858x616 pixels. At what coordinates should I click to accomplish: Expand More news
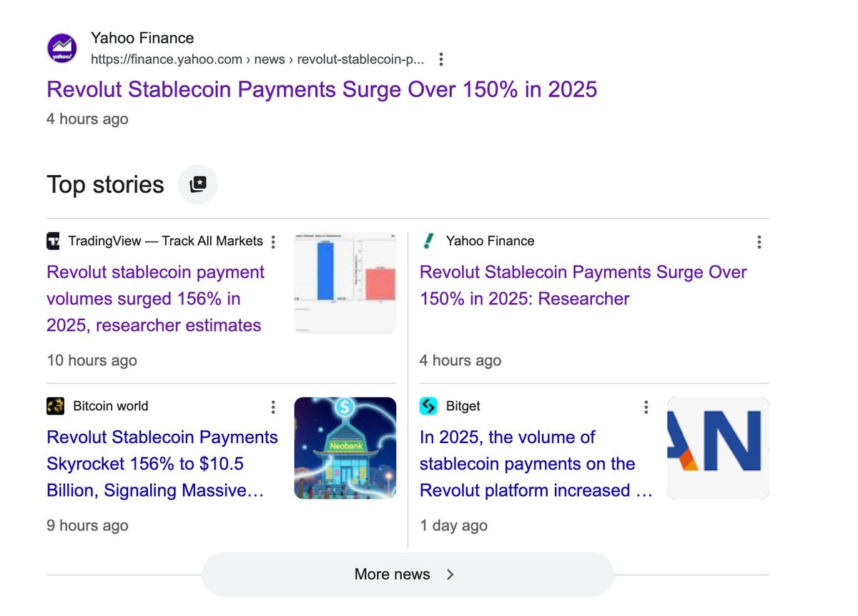point(407,575)
